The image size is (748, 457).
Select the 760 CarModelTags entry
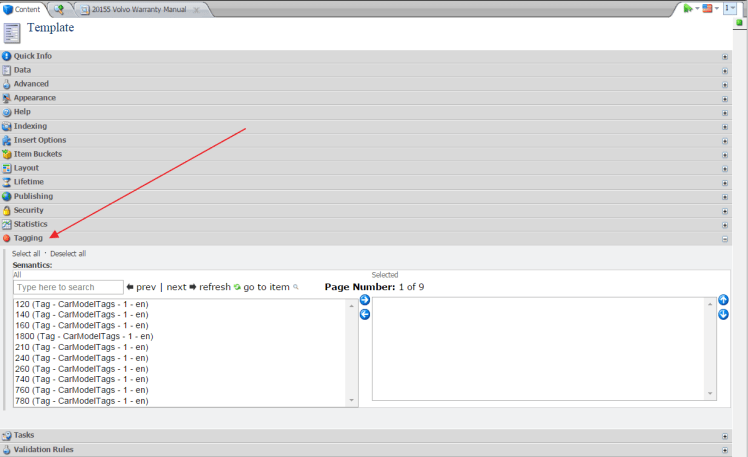pyautogui.click(x=82, y=390)
